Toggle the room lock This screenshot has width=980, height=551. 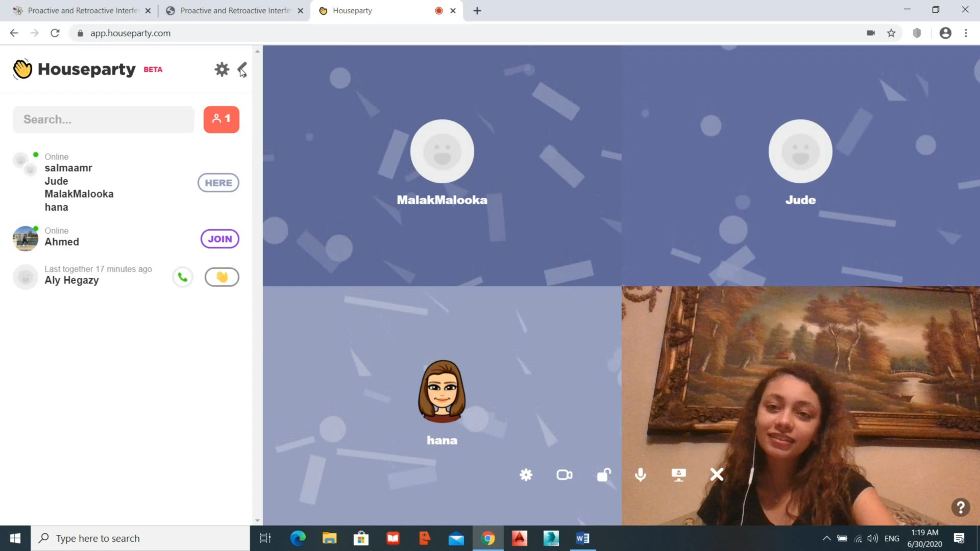603,475
